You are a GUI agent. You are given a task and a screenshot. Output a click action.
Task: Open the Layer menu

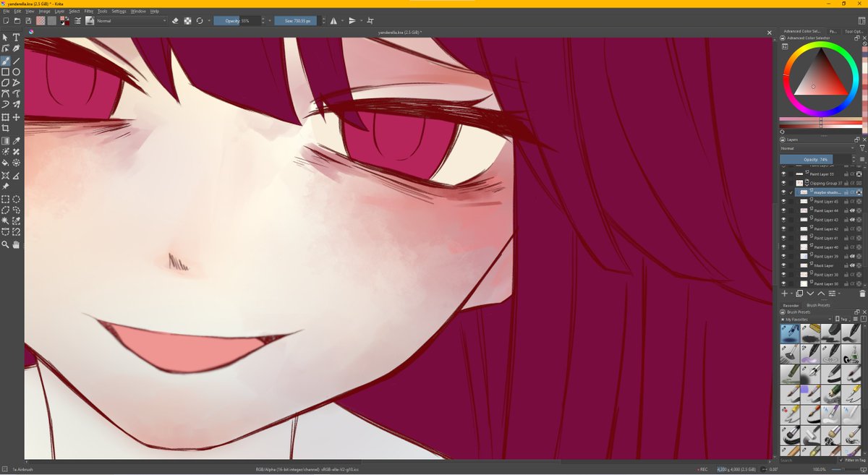pyautogui.click(x=59, y=12)
